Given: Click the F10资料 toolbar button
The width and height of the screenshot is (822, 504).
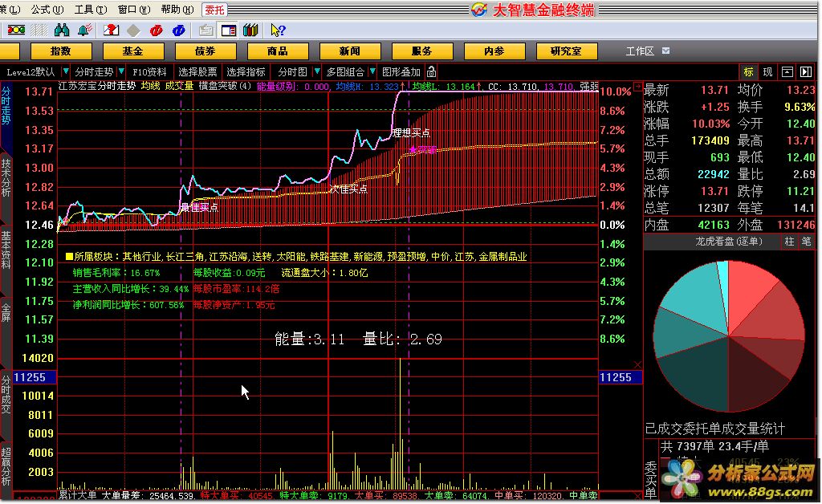Looking at the screenshot, I should point(149,71).
